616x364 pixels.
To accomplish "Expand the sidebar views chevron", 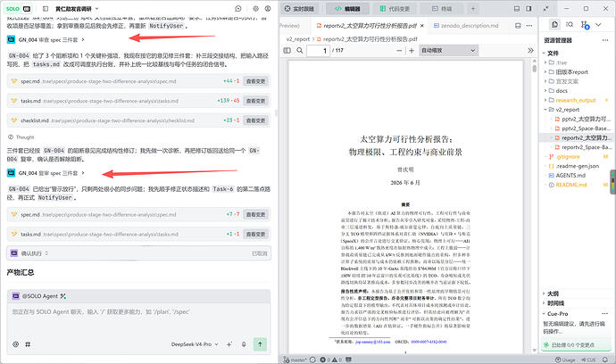I will click(598, 25).
